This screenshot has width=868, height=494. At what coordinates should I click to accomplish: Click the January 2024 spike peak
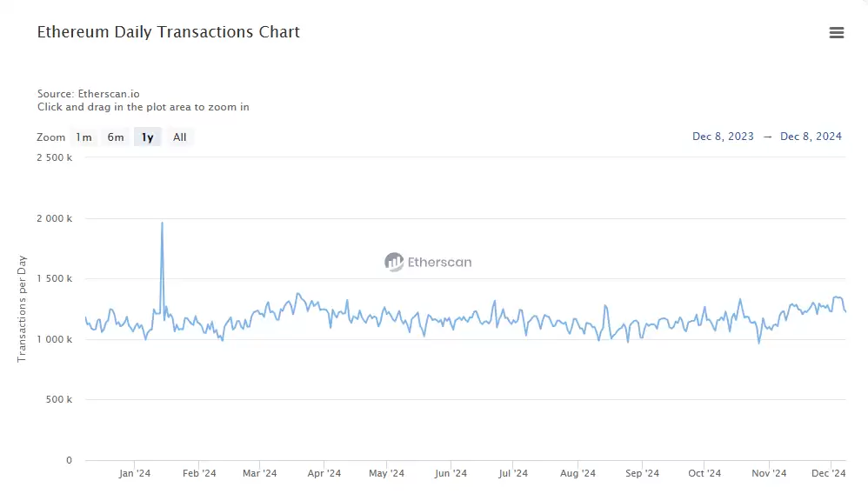click(x=162, y=224)
